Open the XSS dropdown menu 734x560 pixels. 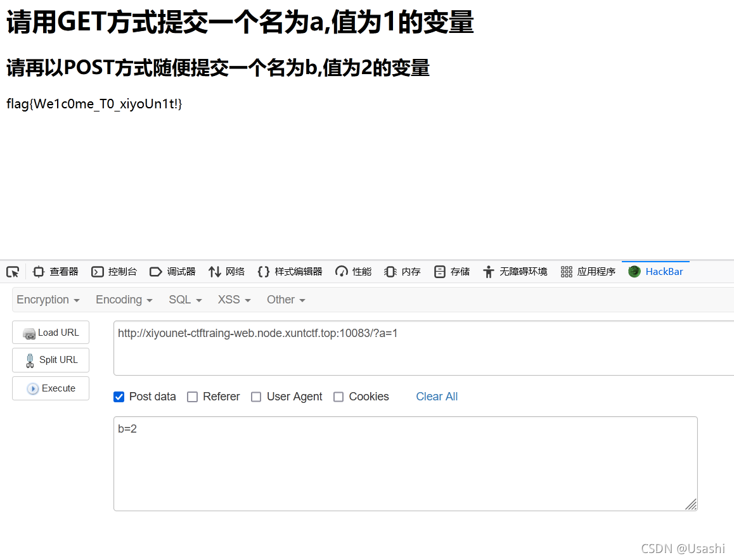234,300
